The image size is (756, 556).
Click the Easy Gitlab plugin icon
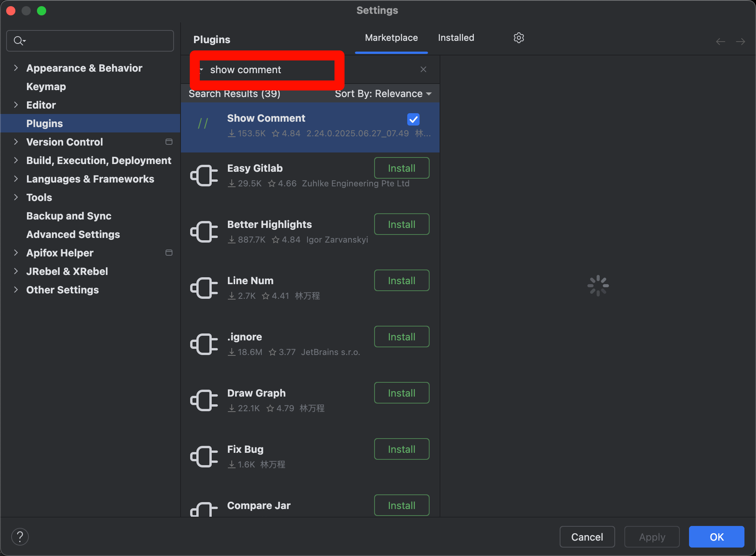[x=204, y=176]
